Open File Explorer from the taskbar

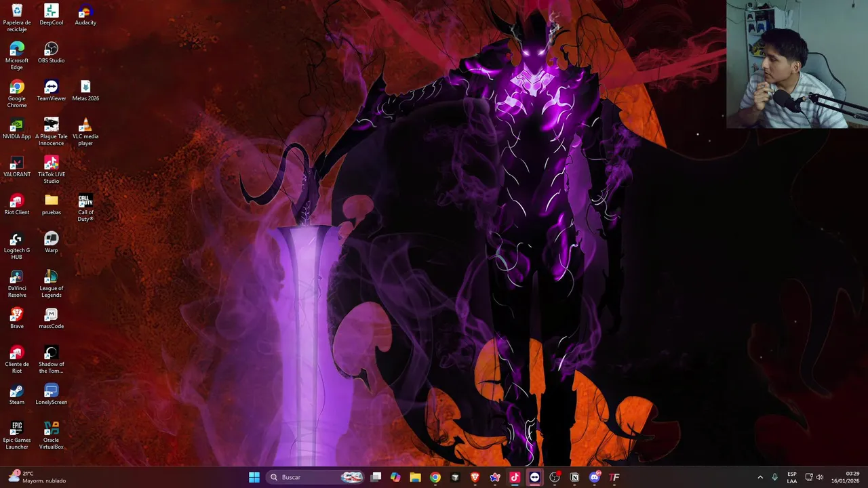(x=415, y=477)
